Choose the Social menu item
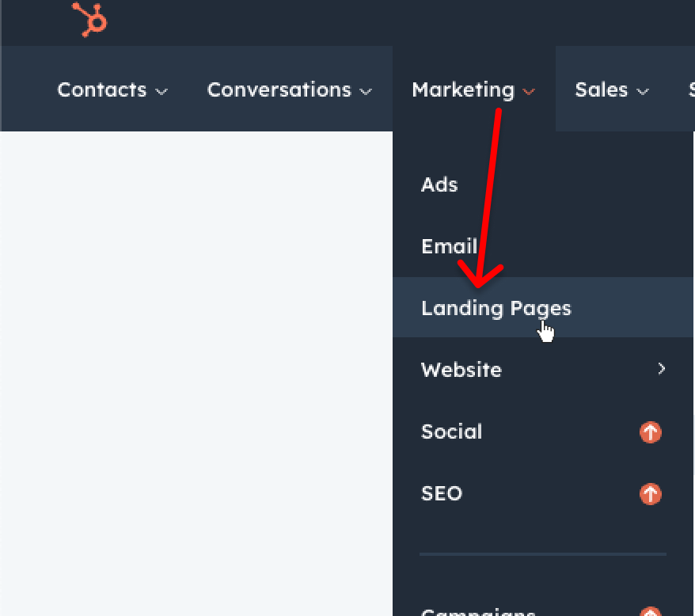The height and width of the screenshot is (616, 695). [451, 432]
